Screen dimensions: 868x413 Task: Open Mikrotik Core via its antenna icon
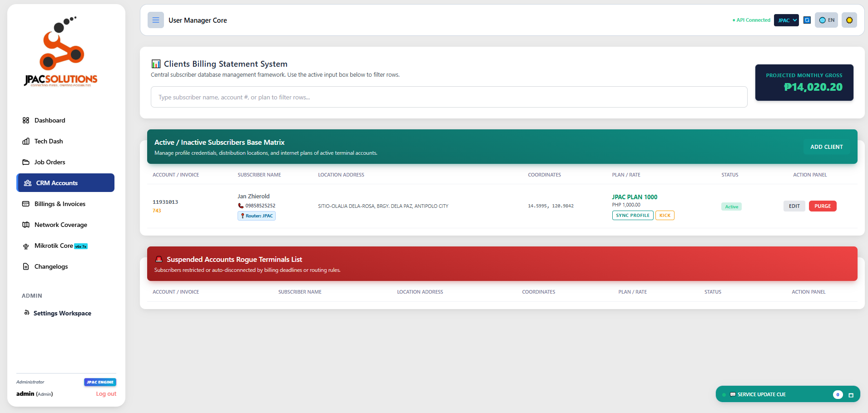[x=26, y=246]
